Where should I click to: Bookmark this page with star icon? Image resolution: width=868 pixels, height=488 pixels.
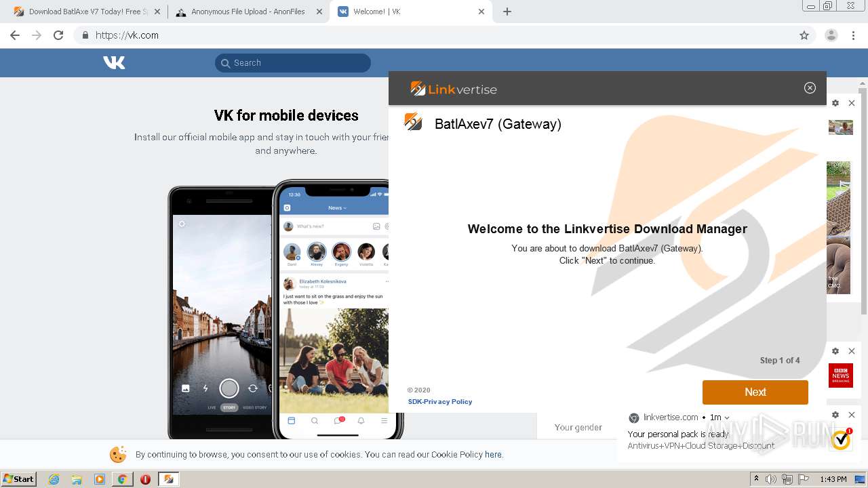pos(804,35)
